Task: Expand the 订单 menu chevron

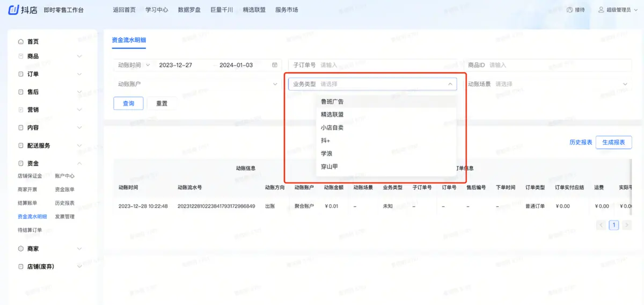Action: pyautogui.click(x=79, y=74)
